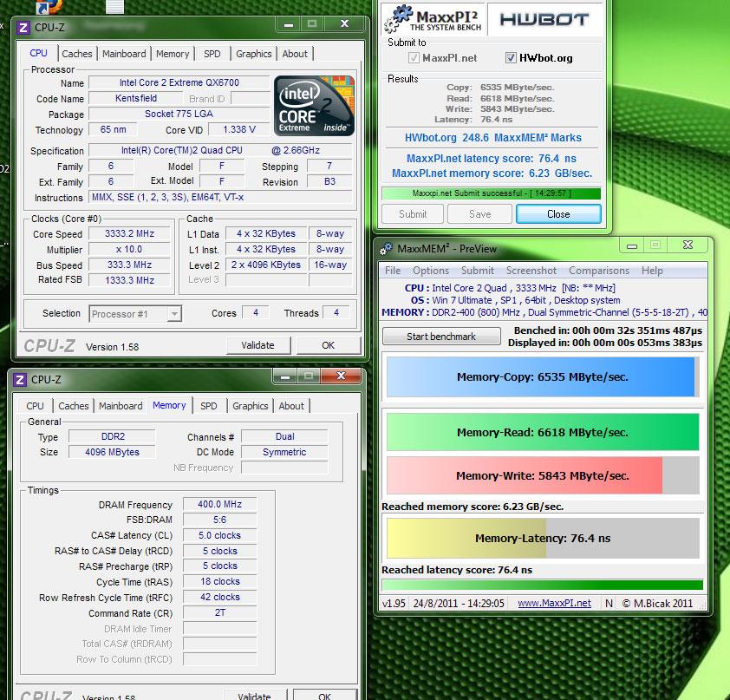Click OK in the top CPU-Z window

329,345
